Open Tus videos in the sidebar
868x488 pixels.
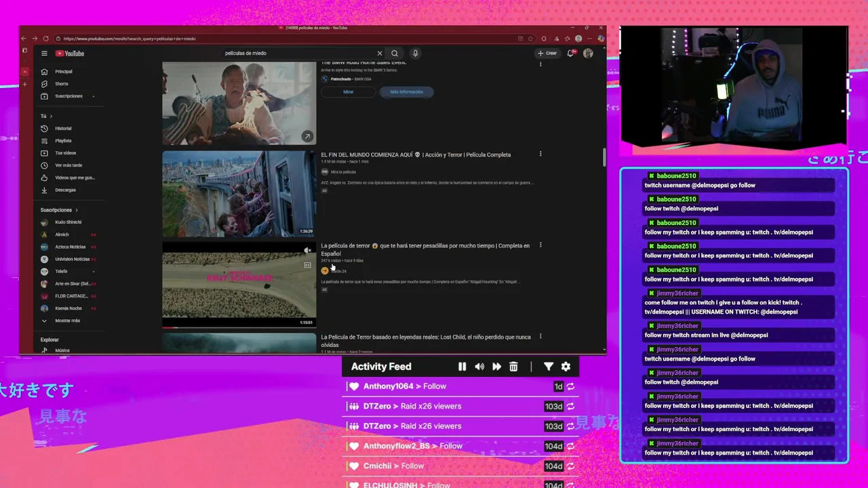(65, 152)
